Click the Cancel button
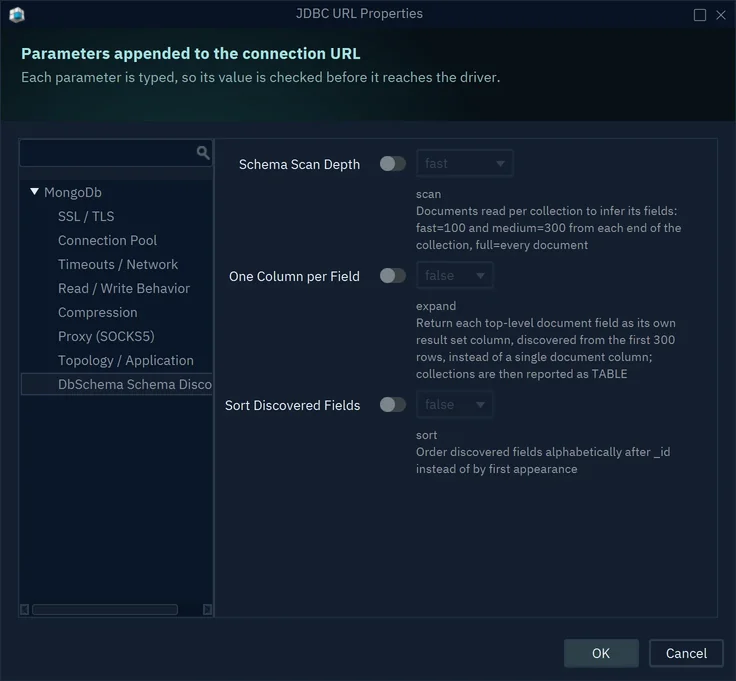The width and height of the screenshot is (736, 681). coord(686,653)
